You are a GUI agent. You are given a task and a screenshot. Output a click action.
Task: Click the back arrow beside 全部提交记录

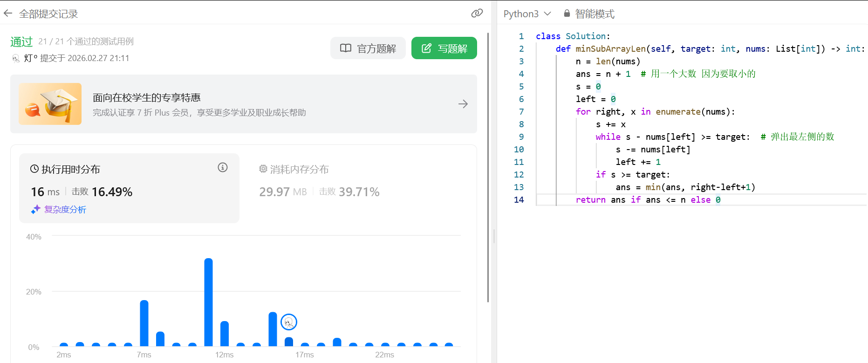8,14
